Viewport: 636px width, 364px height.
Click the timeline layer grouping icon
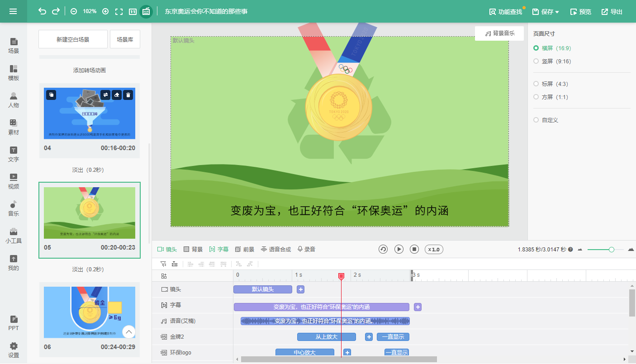pyautogui.click(x=174, y=264)
